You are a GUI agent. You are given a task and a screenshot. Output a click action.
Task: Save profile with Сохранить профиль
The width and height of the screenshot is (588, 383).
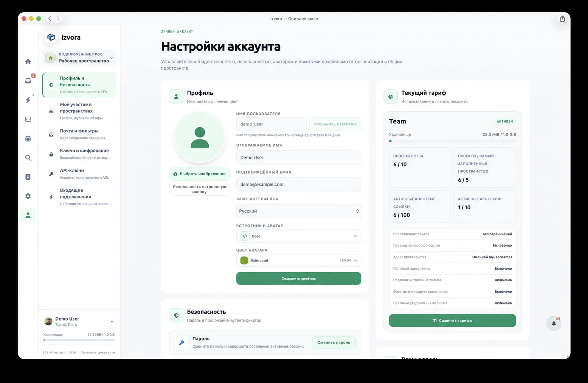pyautogui.click(x=298, y=279)
